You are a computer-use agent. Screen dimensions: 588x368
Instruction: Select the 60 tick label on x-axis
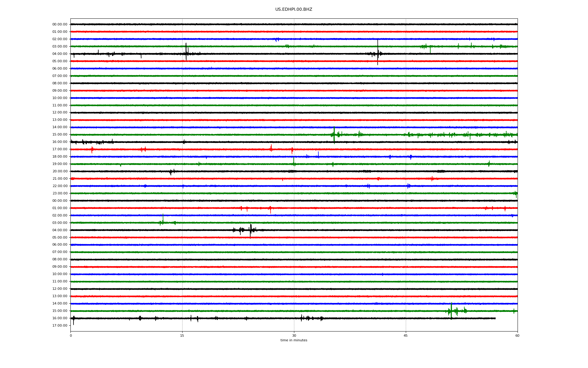coord(517,335)
